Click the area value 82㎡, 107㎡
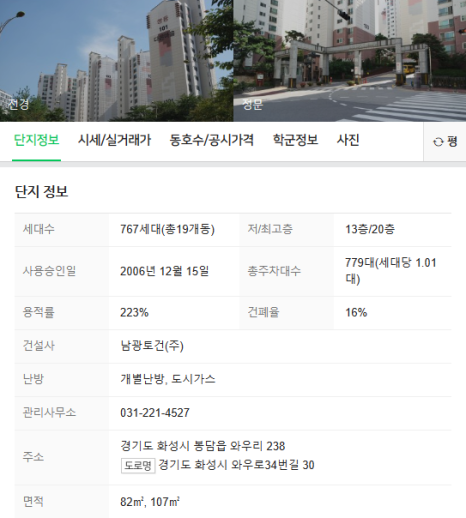 click(150, 502)
